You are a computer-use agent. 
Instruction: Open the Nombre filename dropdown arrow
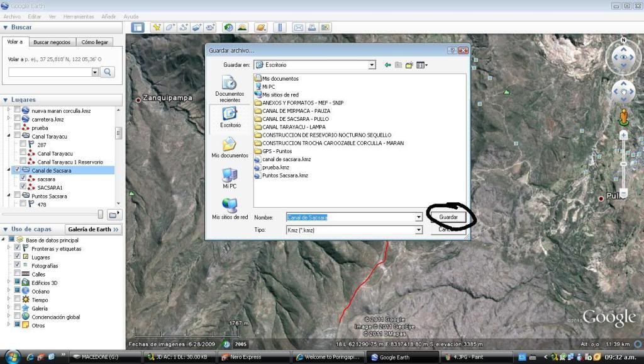(x=418, y=217)
